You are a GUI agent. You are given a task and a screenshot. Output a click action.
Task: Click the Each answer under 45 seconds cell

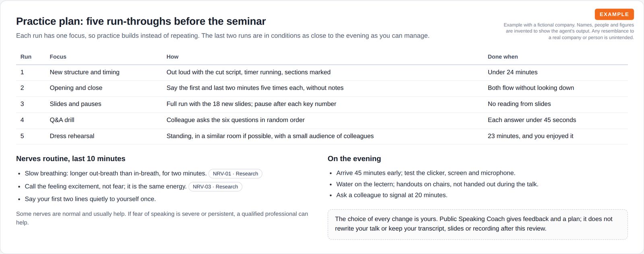532,120
